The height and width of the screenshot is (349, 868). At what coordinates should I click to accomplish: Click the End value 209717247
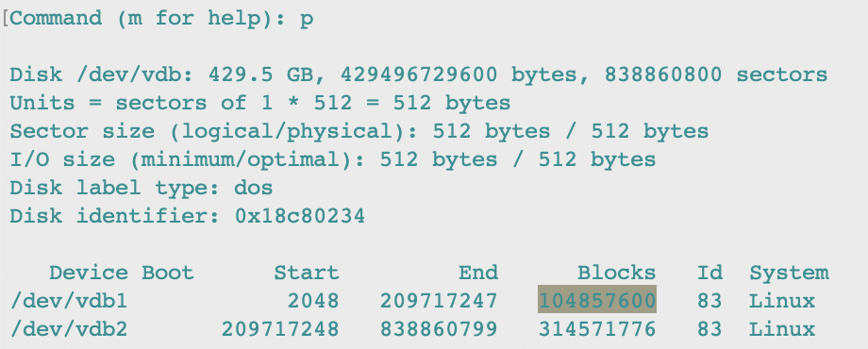click(439, 301)
